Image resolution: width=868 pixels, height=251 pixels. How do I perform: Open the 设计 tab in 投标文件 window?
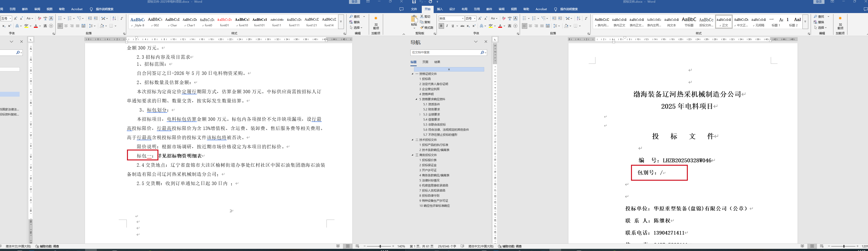pos(452,9)
